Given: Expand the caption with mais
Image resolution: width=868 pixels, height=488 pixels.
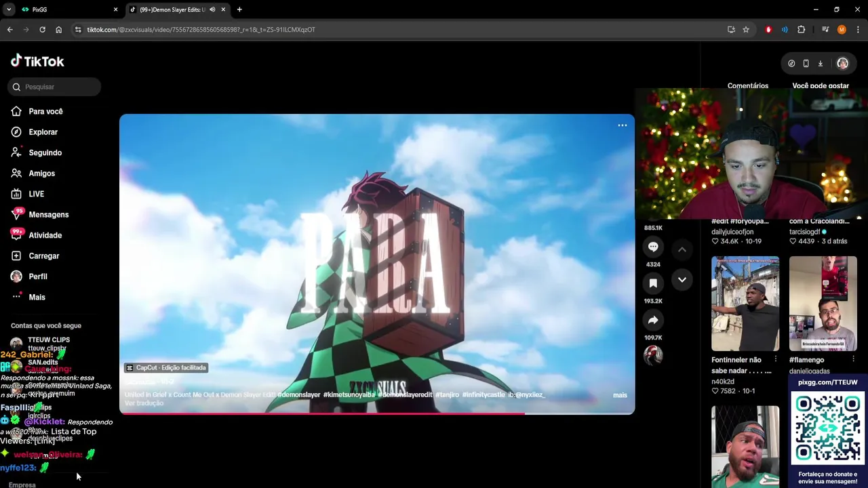Looking at the screenshot, I should [620, 395].
